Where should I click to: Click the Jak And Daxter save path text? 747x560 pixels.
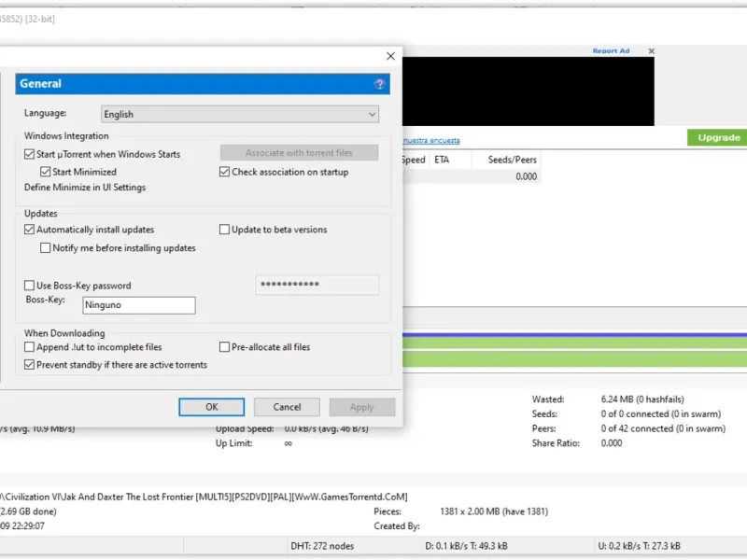[x=204, y=497]
